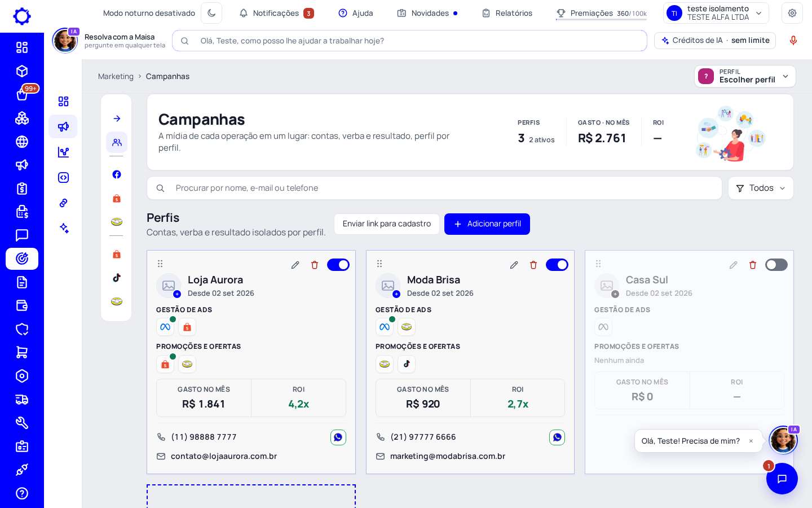The image size is (812, 508).
Task: Open Premiações progress item
Action: tap(601, 13)
